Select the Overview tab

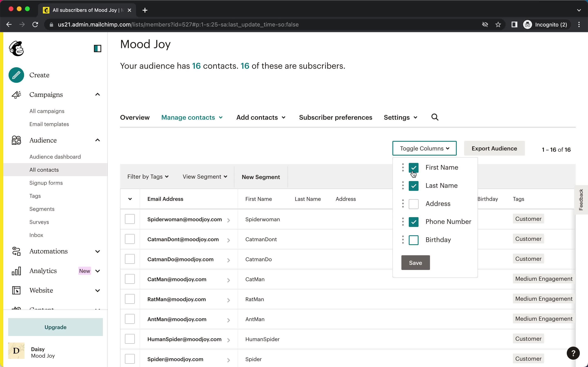(x=135, y=117)
